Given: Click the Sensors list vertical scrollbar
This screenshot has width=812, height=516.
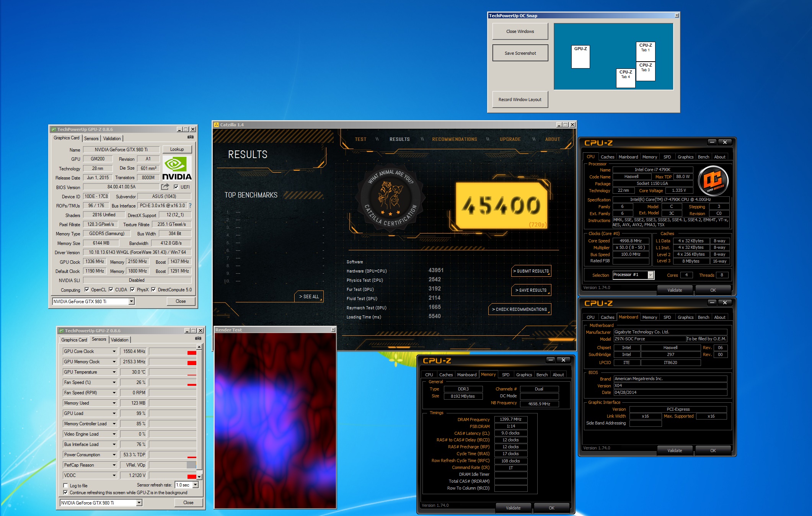Looking at the screenshot, I should [x=199, y=411].
